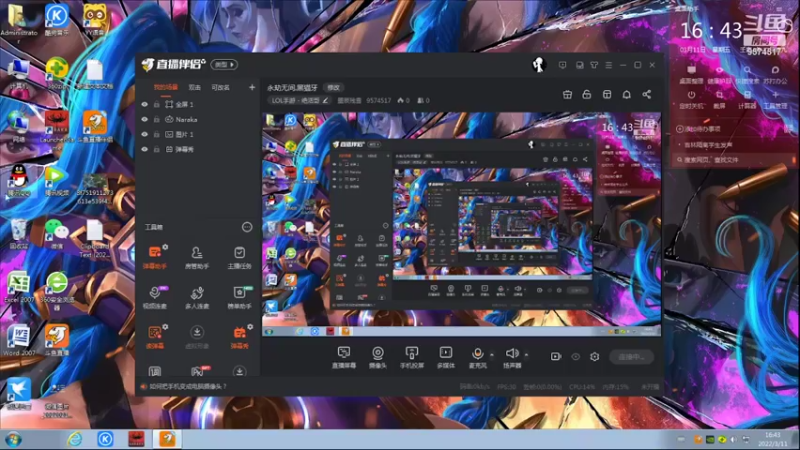This screenshot has width=800, height=450.
Task: Open the 房管助手 tool
Action: [197, 257]
